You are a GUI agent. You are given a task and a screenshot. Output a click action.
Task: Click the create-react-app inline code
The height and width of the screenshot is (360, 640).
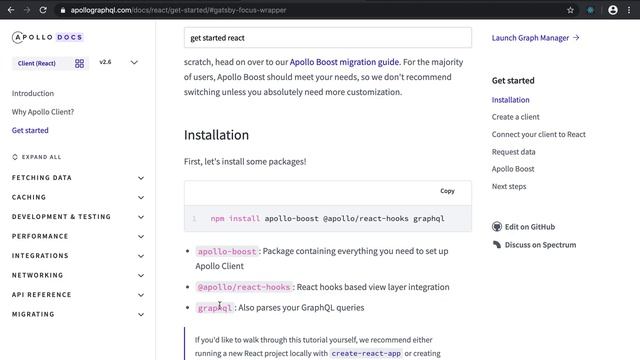[366, 353]
